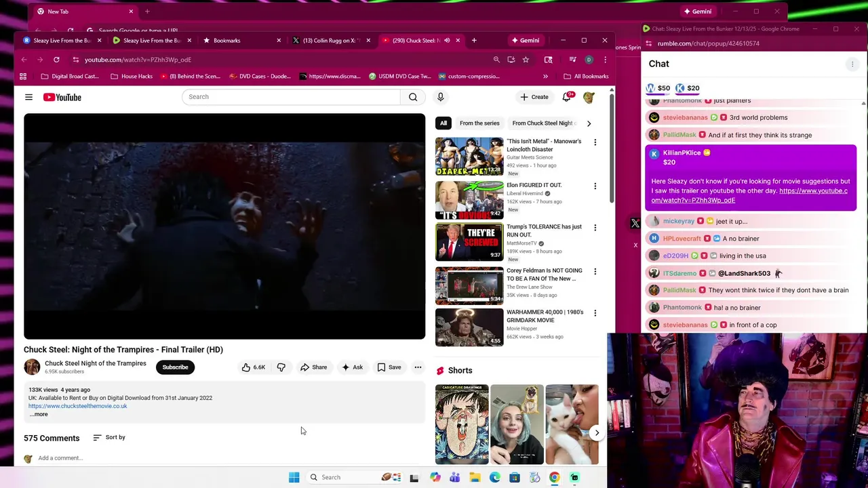The height and width of the screenshot is (488, 868).
Task: Start voice search with microphone icon
Action: 441,97
